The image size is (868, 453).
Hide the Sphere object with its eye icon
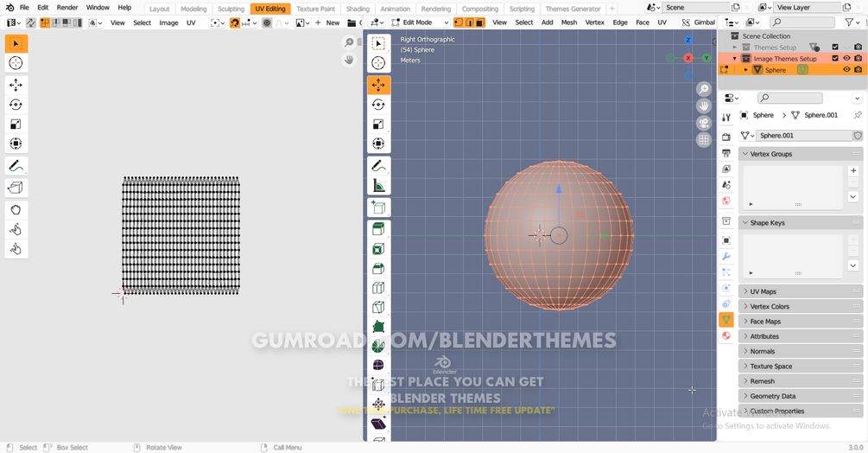point(846,70)
